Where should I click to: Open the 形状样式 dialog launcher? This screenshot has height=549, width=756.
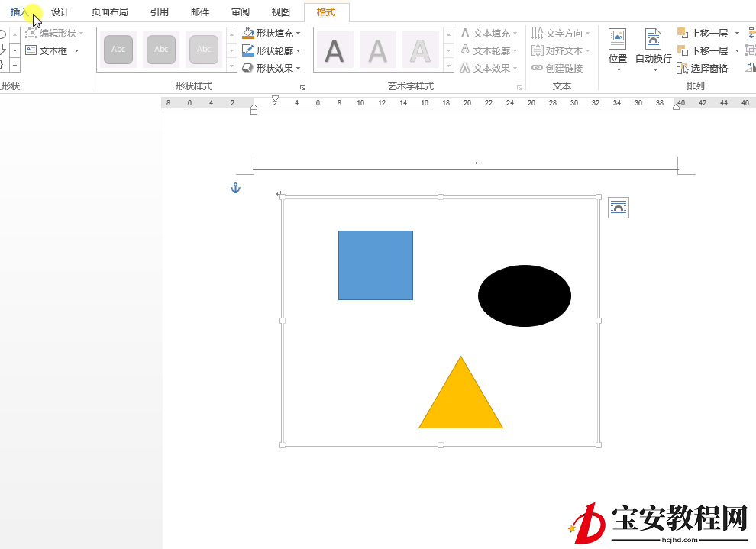[x=302, y=87]
